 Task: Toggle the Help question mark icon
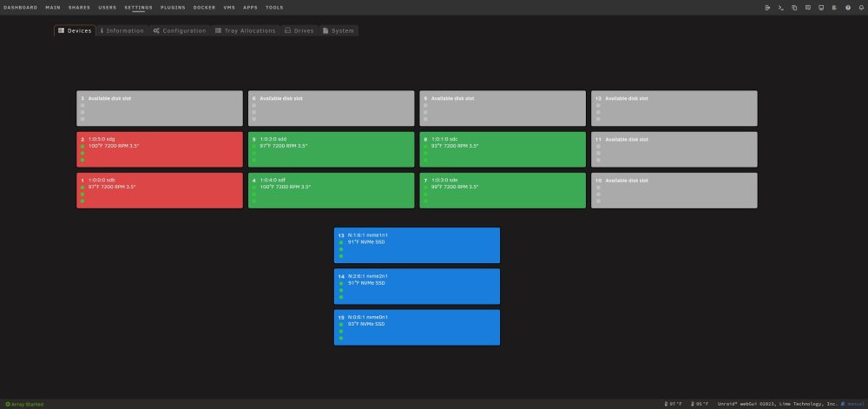click(x=847, y=8)
